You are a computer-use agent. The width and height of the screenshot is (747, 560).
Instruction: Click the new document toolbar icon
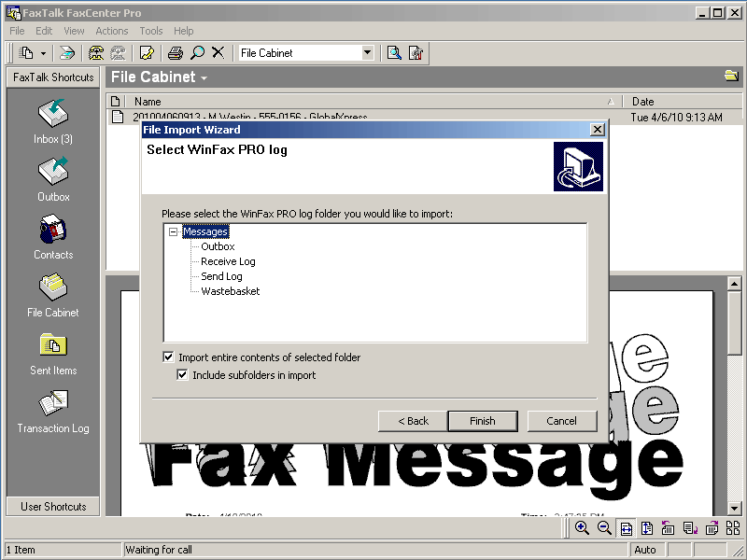(26, 53)
